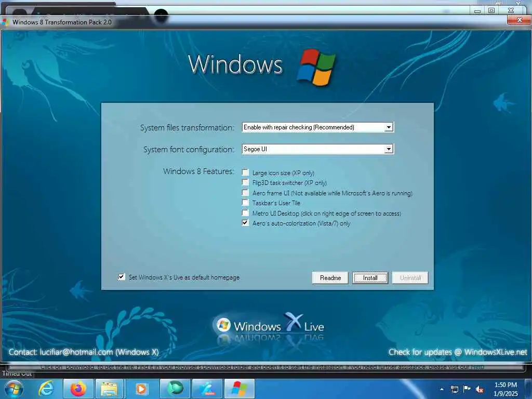Launch Internet Explorer from the taskbar
The height and width of the screenshot is (399, 532).
click(46, 389)
